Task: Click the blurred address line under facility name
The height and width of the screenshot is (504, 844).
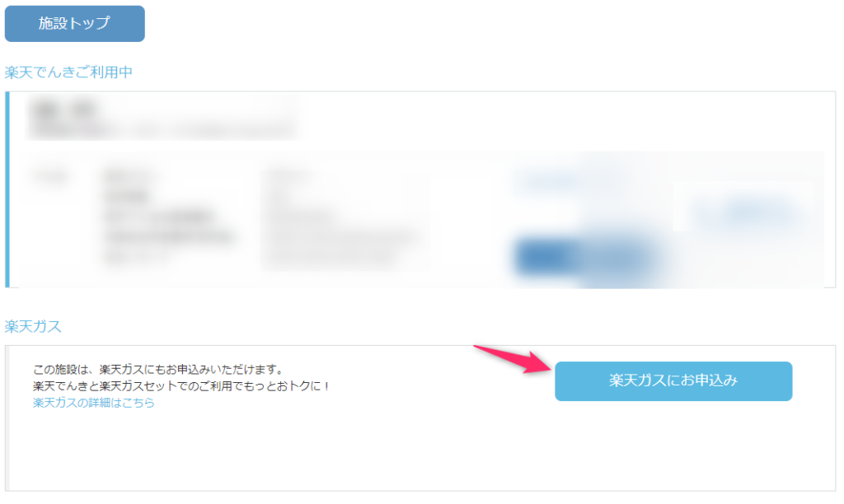Action: click(x=163, y=130)
